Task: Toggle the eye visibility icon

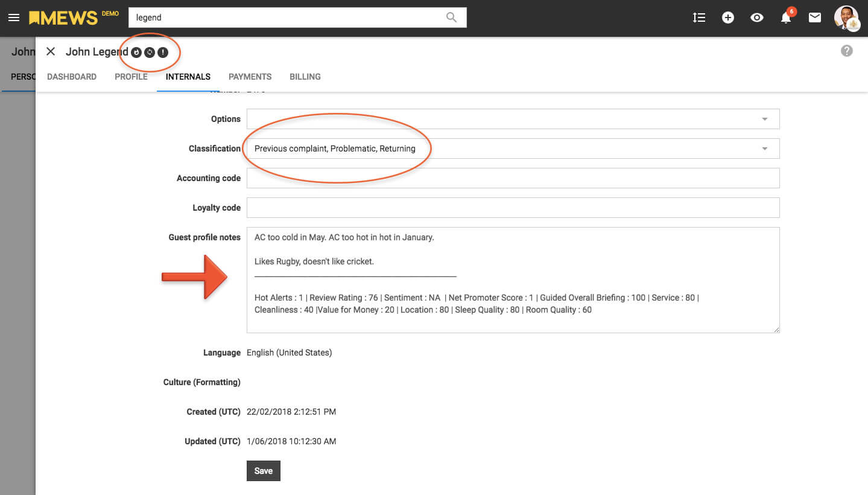Action: click(757, 18)
